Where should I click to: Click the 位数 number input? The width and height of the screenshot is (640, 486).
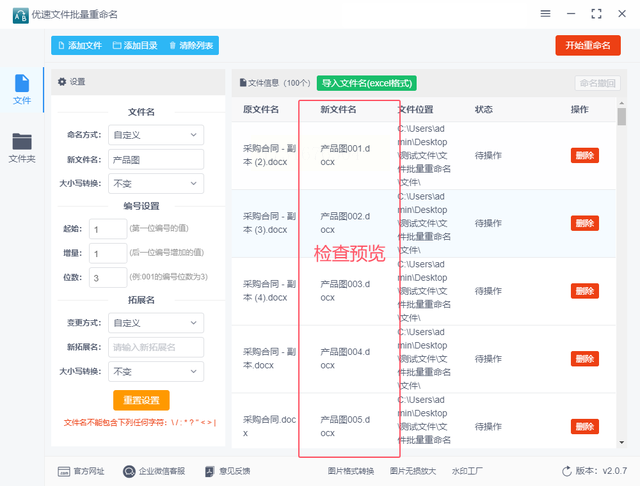[108, 278]
